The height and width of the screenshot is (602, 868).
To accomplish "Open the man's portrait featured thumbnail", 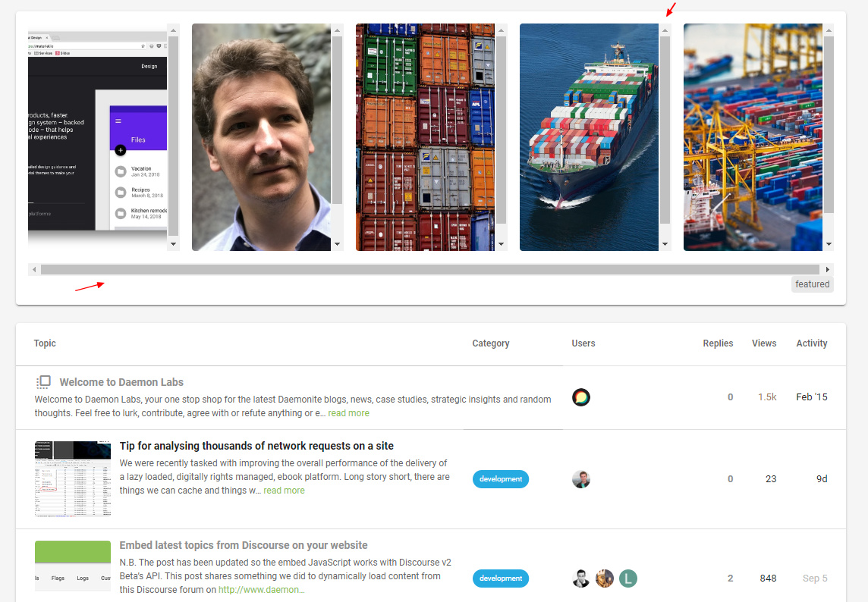I will tap(261, 137).
